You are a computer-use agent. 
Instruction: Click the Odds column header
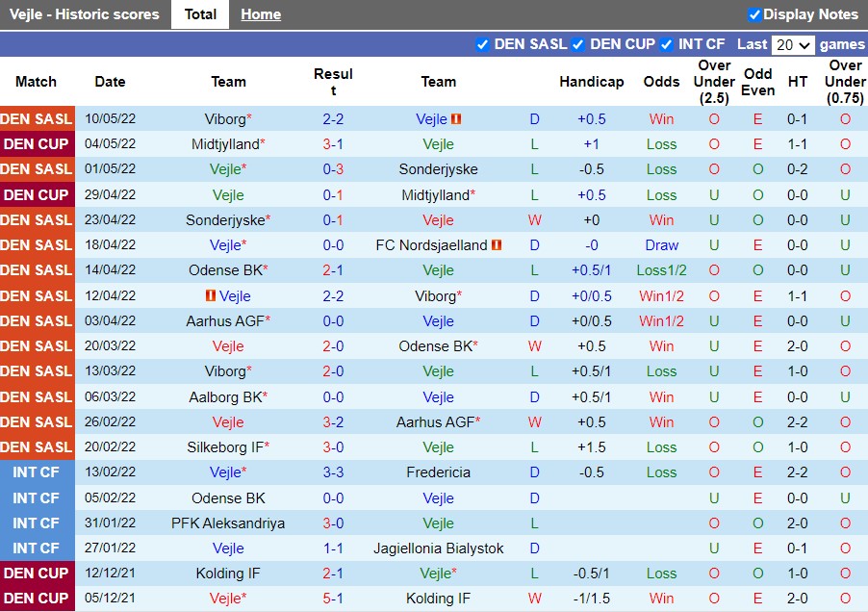(x=661, y=82)
